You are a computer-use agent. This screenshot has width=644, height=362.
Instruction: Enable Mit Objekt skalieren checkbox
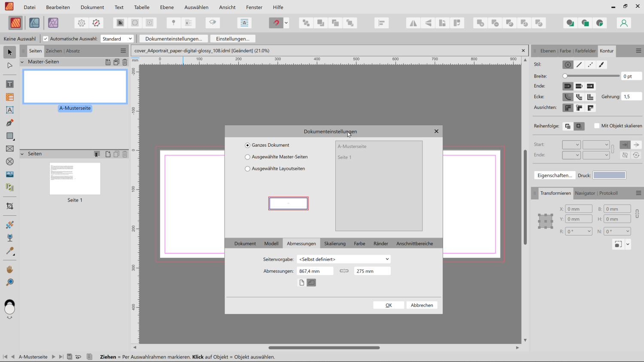(597, 126)
